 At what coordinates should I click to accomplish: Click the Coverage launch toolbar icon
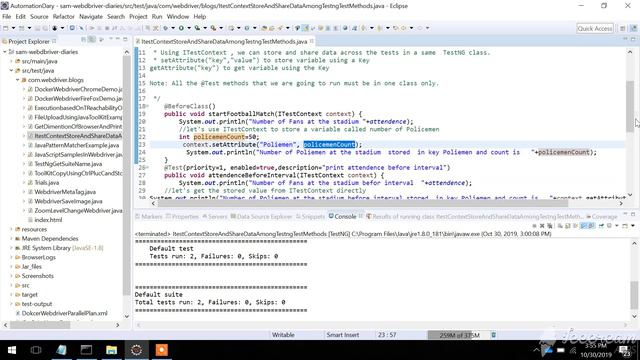click(197, 28)
